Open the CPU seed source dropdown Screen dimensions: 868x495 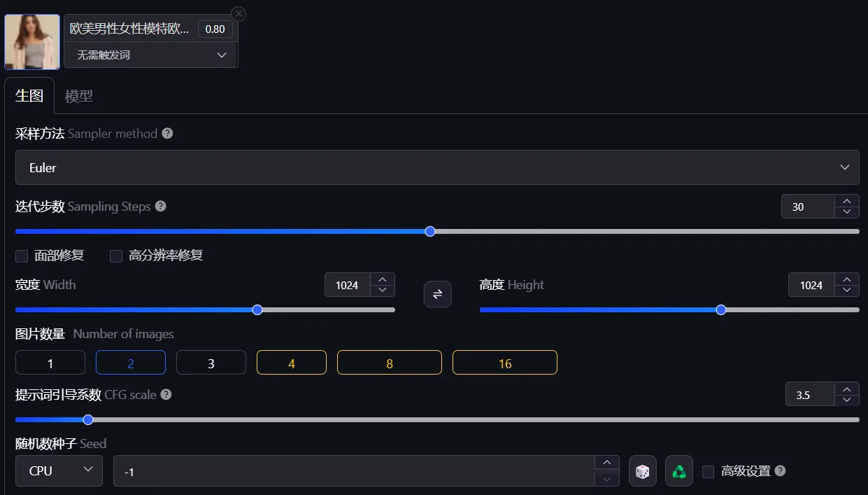pos(59,470)
